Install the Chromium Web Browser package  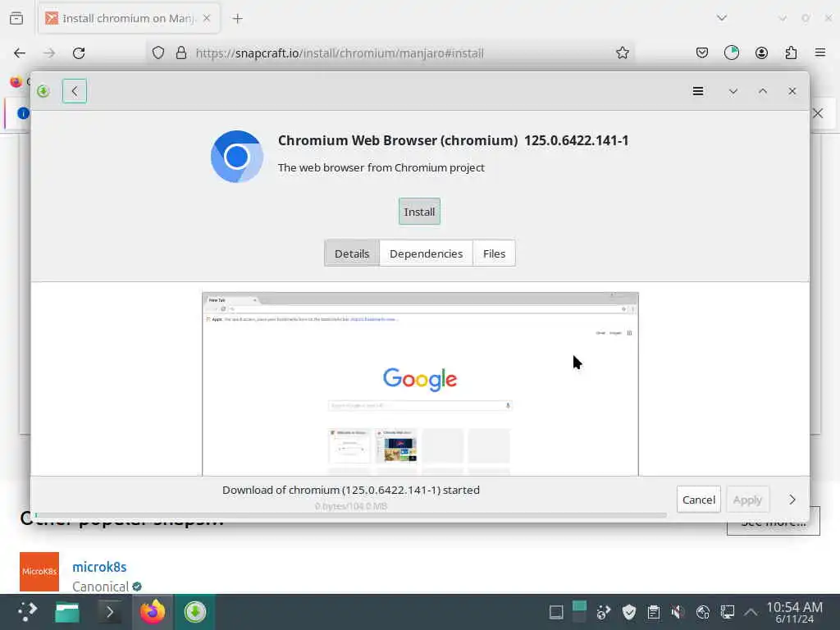[419, 212]
